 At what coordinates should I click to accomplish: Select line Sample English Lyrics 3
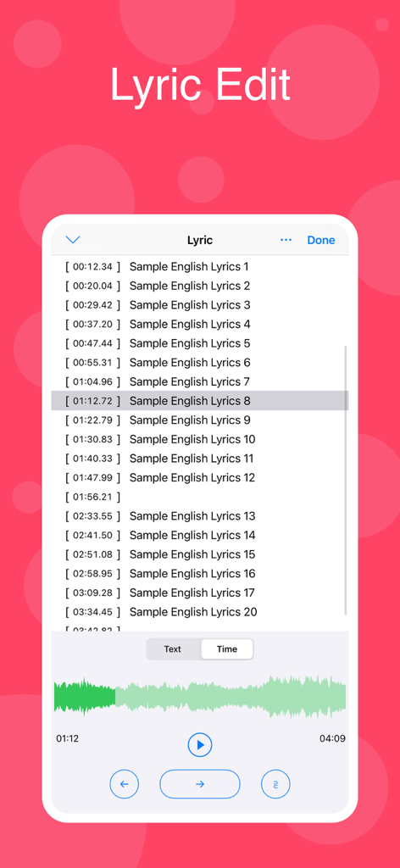[190, 305]
